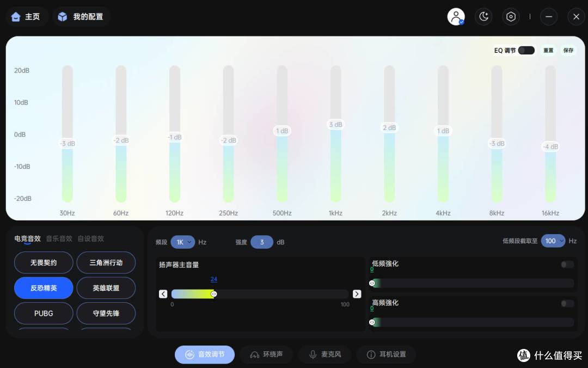Toggle the EQ 调节 switch
Viewport: 588px width, 368px height.
(x=526, y=50)
